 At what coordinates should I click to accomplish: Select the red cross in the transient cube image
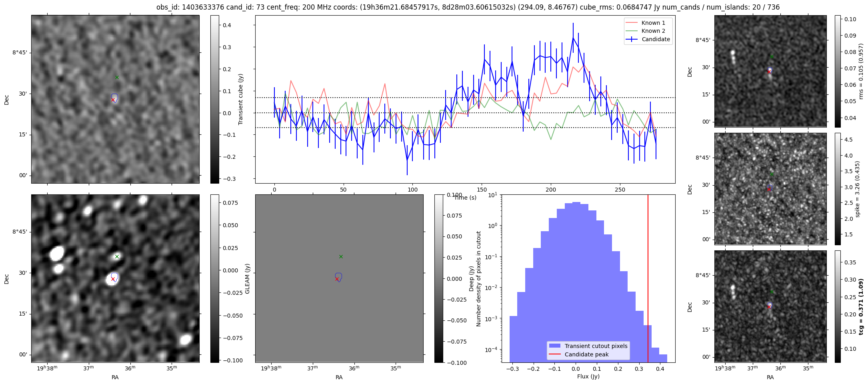tap(113, 100)
